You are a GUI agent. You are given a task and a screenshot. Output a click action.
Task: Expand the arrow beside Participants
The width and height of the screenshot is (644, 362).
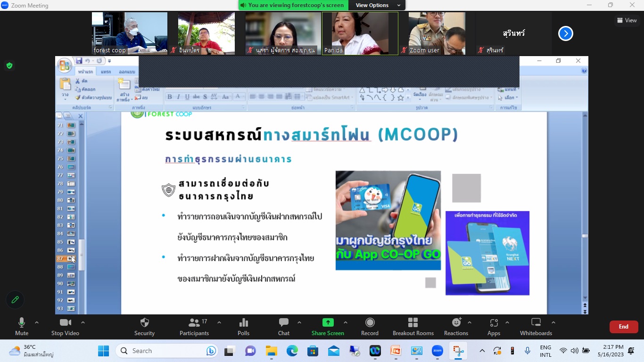coord(219,323)
